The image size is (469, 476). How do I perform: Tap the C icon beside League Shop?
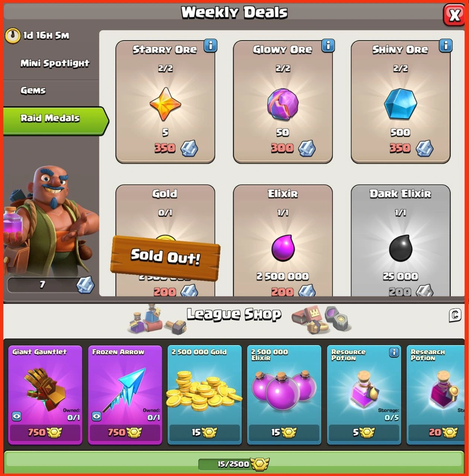[455, 315]
